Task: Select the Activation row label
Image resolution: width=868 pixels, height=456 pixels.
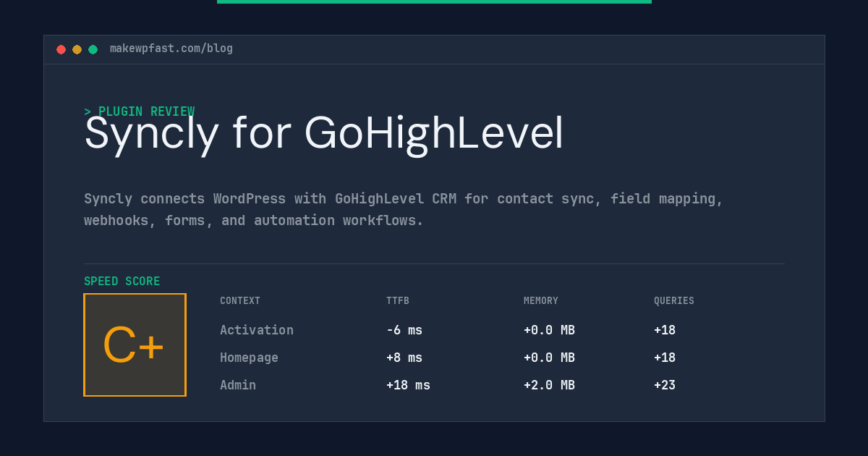Action: 257,330
